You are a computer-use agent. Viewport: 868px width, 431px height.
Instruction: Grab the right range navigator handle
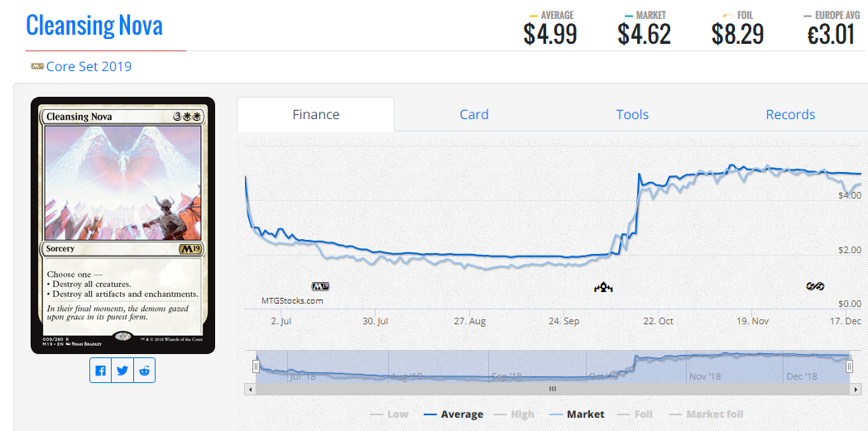tap(850, 366)
